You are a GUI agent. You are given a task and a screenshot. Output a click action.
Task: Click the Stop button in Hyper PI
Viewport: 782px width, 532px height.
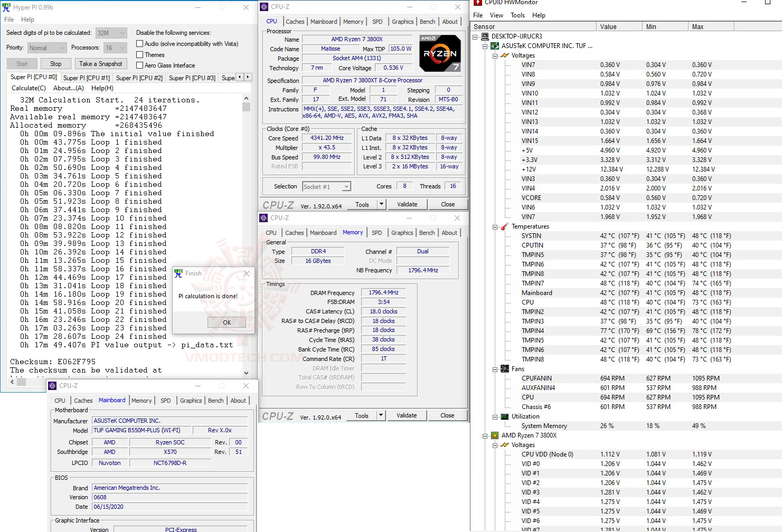(56, 64)
